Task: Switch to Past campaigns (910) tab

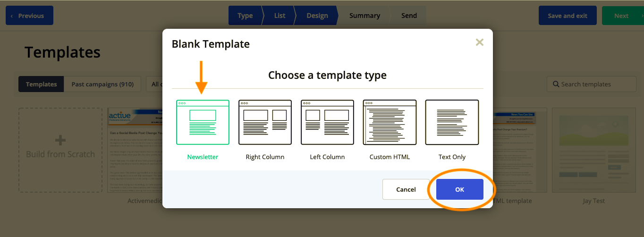Action: pos(102,84)
